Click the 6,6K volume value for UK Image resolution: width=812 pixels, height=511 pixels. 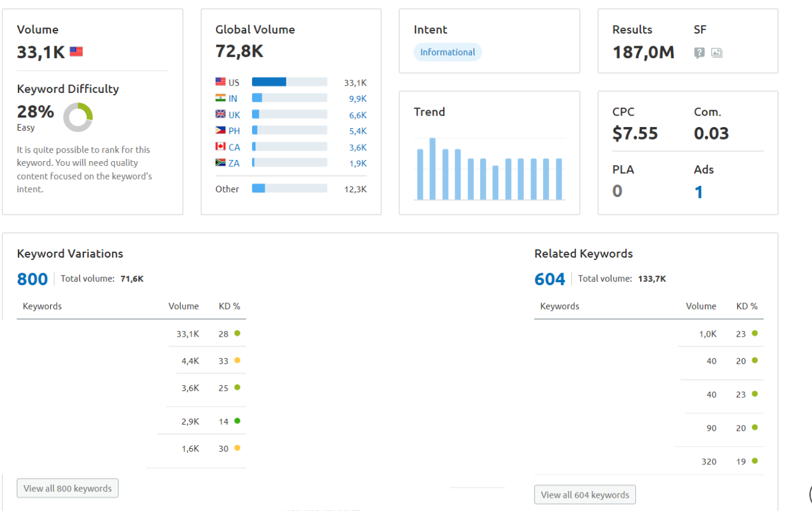click(x=357, y=115)
